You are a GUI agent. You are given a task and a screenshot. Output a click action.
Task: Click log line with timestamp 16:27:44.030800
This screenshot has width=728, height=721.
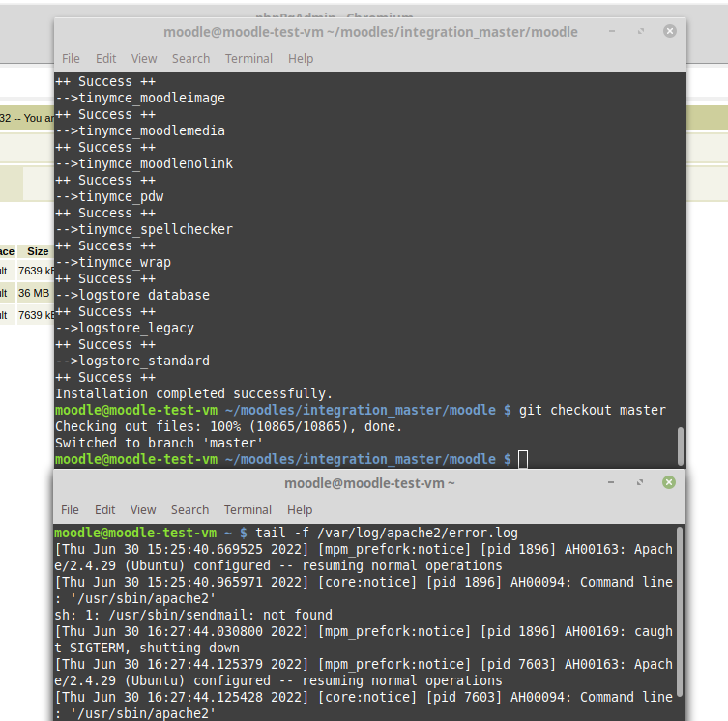tap(364, 639)
